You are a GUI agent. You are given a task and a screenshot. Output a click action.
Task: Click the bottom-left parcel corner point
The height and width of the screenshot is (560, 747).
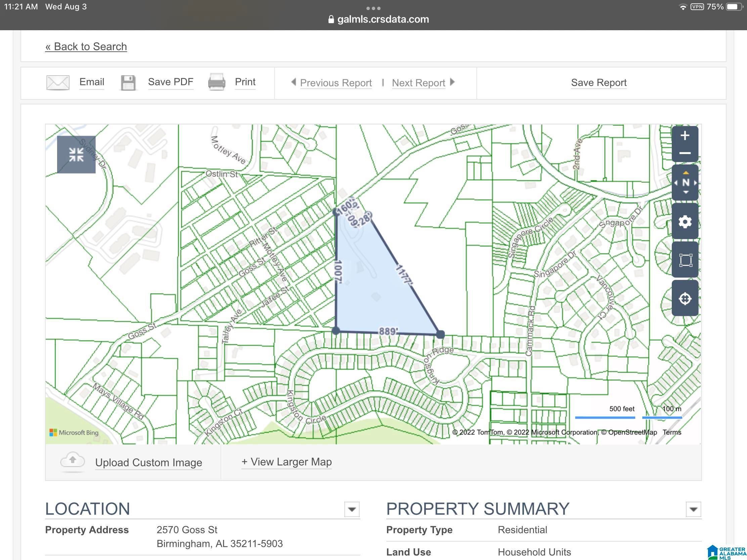click(x=336, y=331)
